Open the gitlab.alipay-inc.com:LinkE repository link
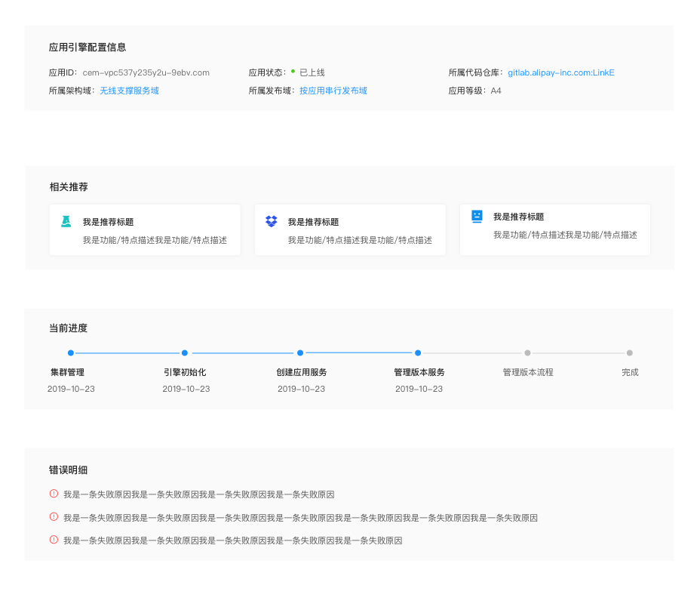 pyautogui.click(x=560, y=72)
